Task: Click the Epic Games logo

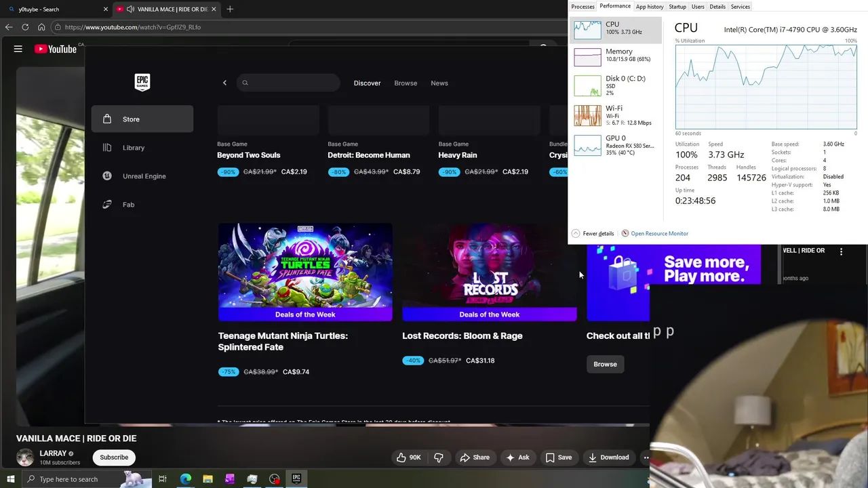Action: coord(142,82)
